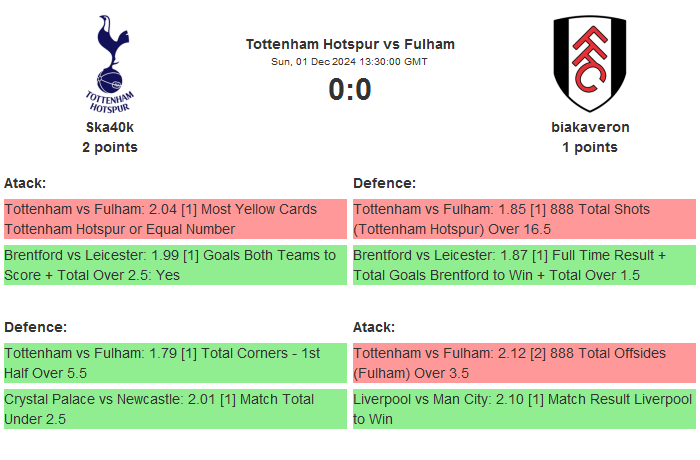Click the Tottenham Hotspur vs Fulham title
Screen dimensions: 700x460
pos(350,44)
